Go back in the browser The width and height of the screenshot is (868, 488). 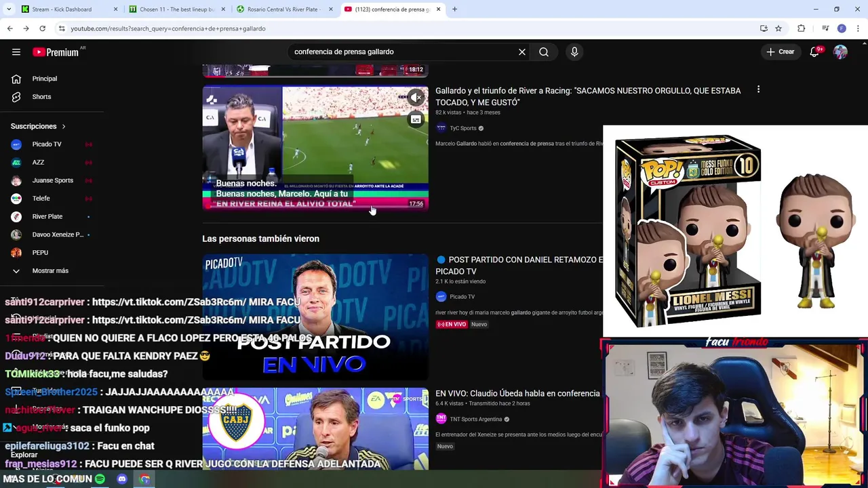click(9, 28)
